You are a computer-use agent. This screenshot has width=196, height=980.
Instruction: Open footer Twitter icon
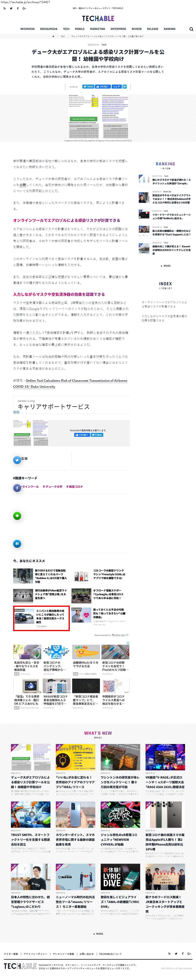click(x=176, y=953)
